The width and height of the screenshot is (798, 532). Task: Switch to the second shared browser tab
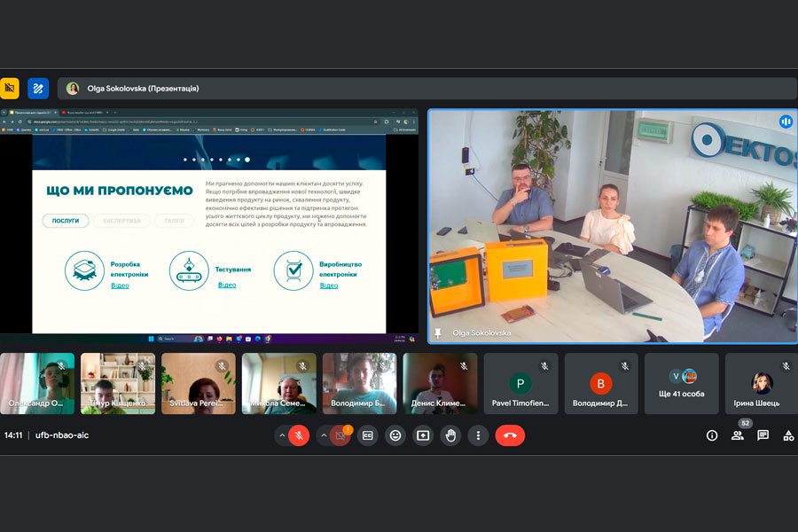point(84,113)
